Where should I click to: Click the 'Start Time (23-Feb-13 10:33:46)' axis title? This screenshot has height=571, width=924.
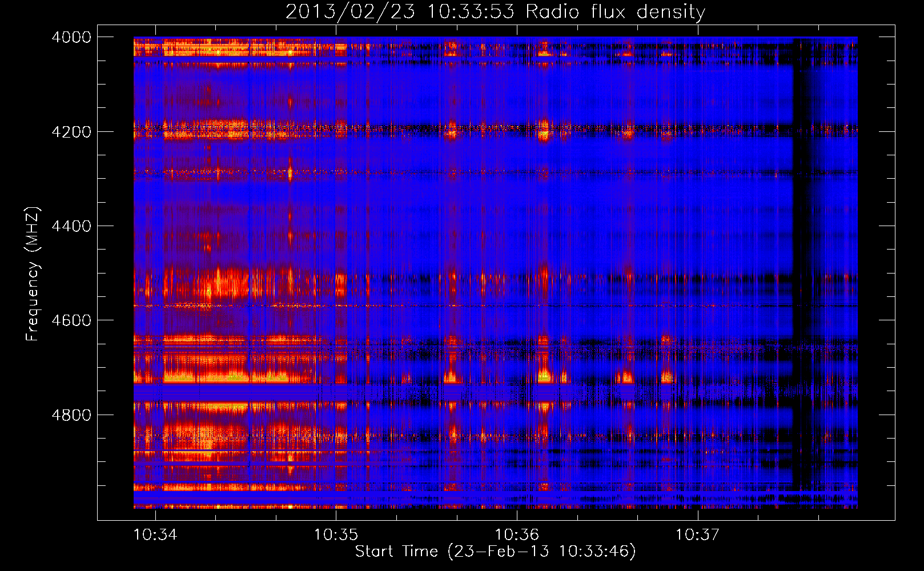[x=496, y=552]
